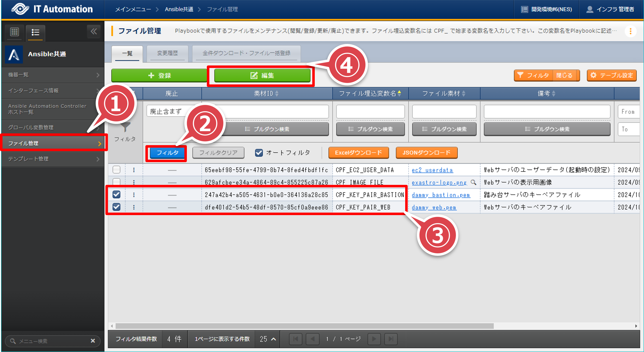Viewport: 644px width, 352px height.
Task: Open the dammy_web.pem file link
Action: (x=434, y=208)
